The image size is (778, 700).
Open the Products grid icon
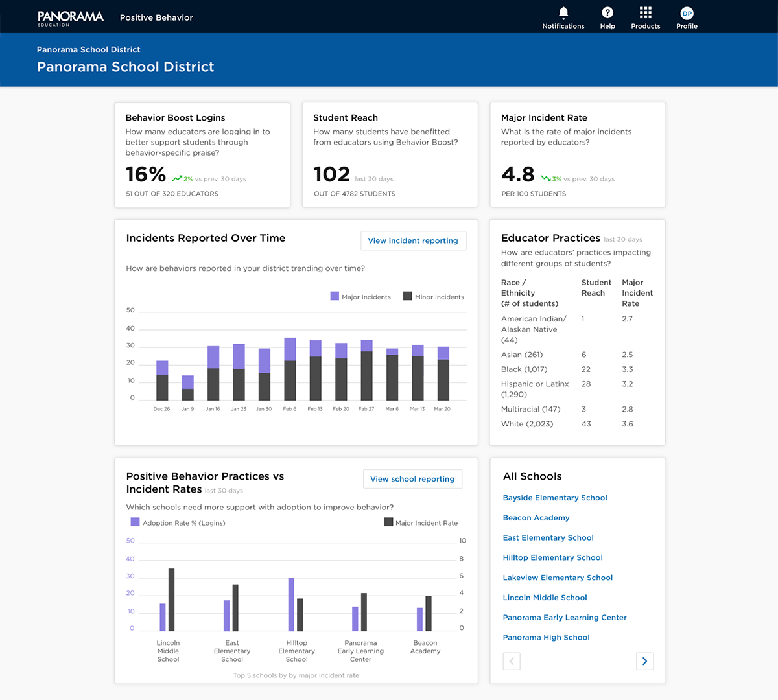(646, 12)
